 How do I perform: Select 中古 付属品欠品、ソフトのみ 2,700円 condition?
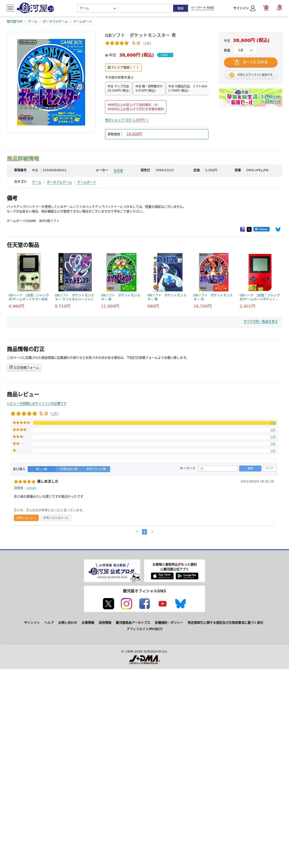click(x=187, y=88)
